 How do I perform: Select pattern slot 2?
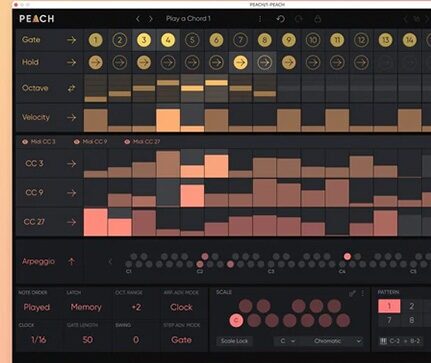click(x=412, y=306)
